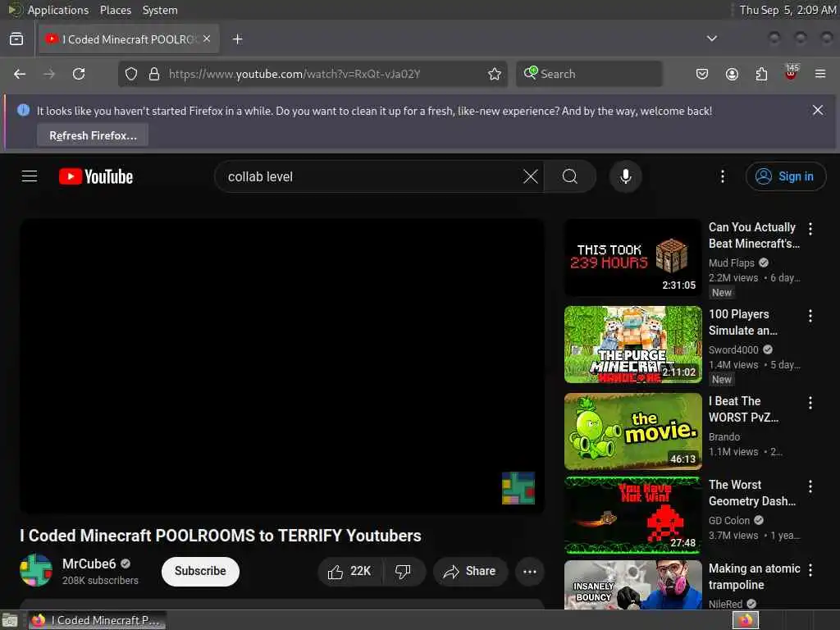The height and width of the screenshot is (630, 840).
Task: Open more actions ellipsis under video
Action: 530,572
